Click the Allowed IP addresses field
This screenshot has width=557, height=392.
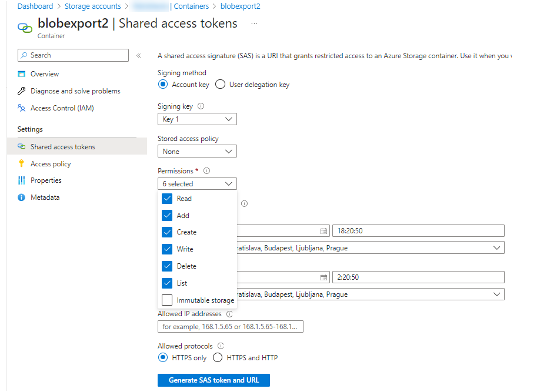pyautogui.click(x=231, y=327)
